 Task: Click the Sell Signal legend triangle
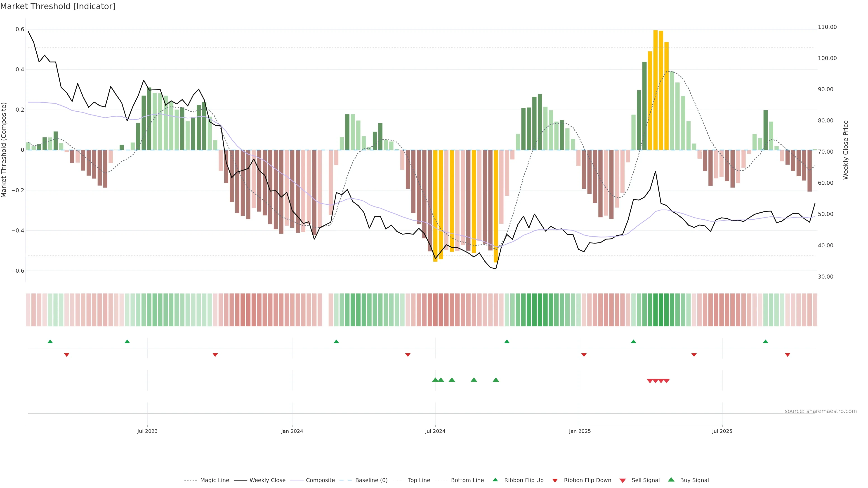(x=622, y=480)
